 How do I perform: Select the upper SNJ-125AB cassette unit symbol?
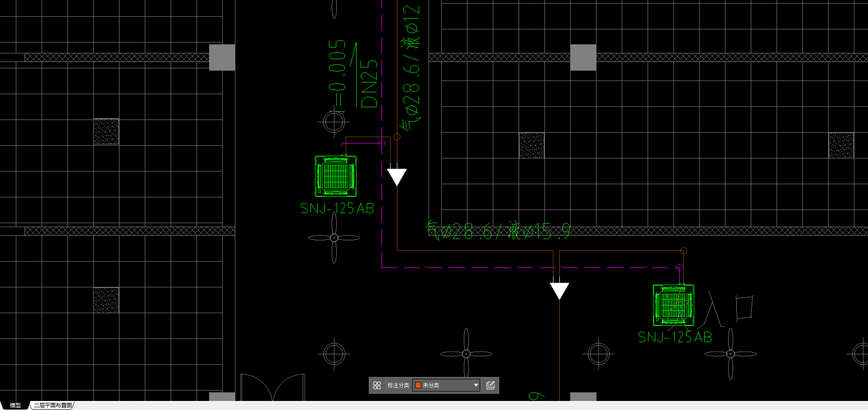pos(335,176)
